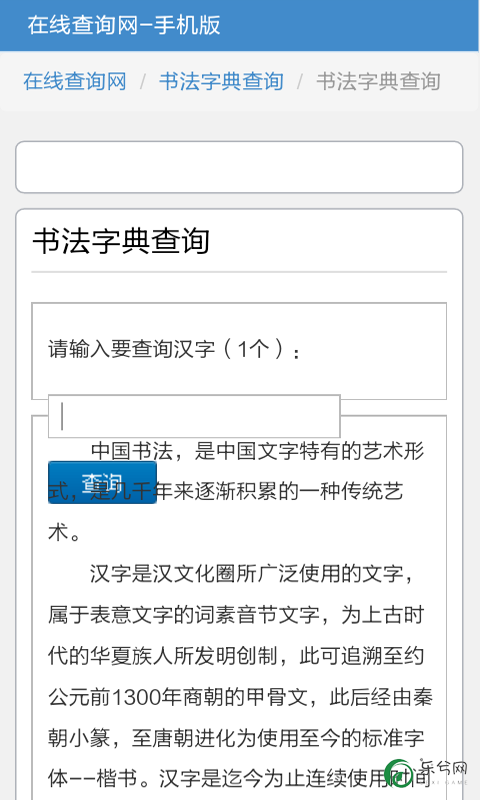Viewport: 480px width, 800px height.
Task: Open the 在线查询网-手机版 header title
Action: pyautogui.click(x=124, y=25)
